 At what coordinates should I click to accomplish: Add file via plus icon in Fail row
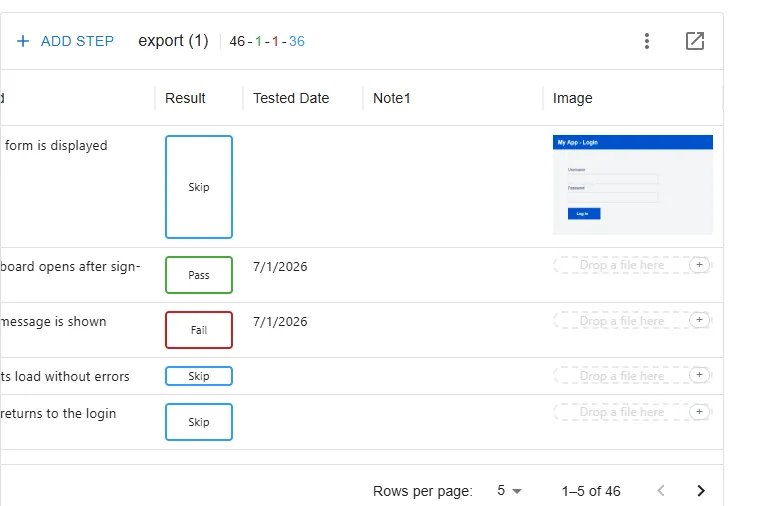(x=699, y=320)
